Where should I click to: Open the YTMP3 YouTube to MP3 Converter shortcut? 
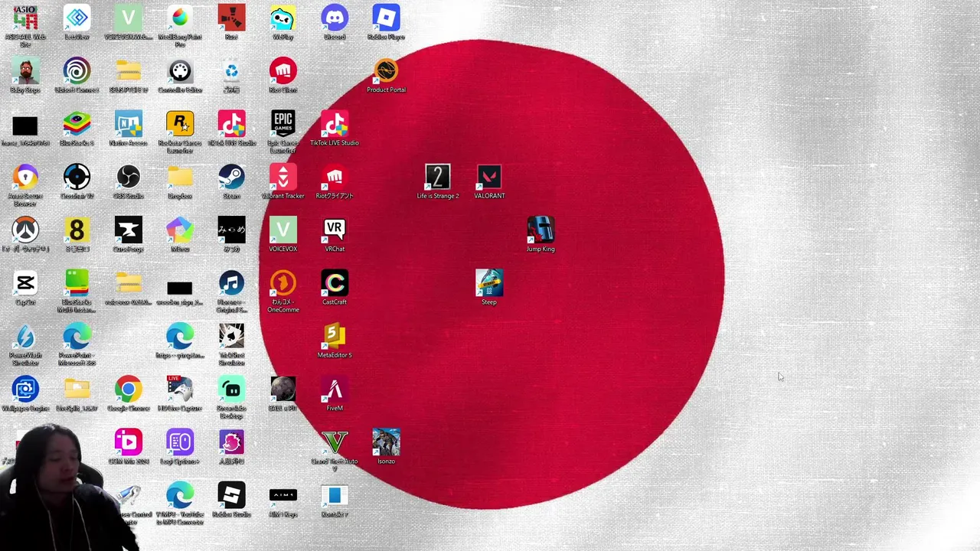tap(180, 497)
